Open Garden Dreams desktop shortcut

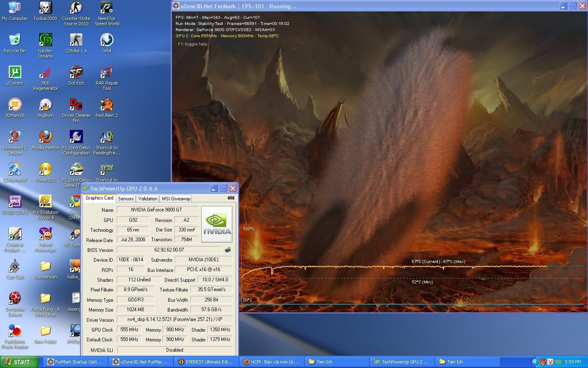click(x=45, y=46)
